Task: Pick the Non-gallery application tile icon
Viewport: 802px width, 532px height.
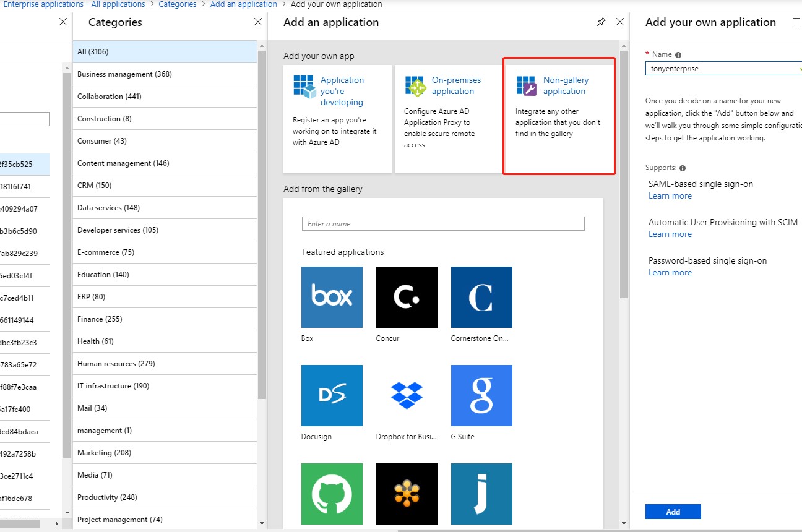Action: click(x=527, y=87)
